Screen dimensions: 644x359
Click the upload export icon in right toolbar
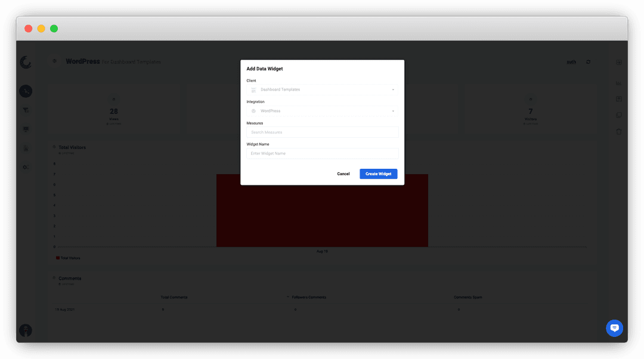[x=619, y=99]
